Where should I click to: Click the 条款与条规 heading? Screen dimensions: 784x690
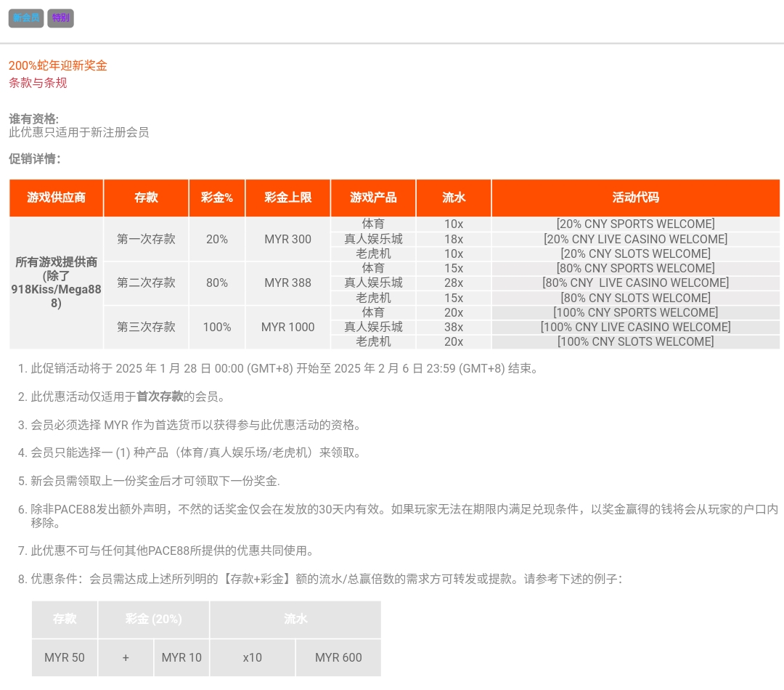[x=38, y=83]
